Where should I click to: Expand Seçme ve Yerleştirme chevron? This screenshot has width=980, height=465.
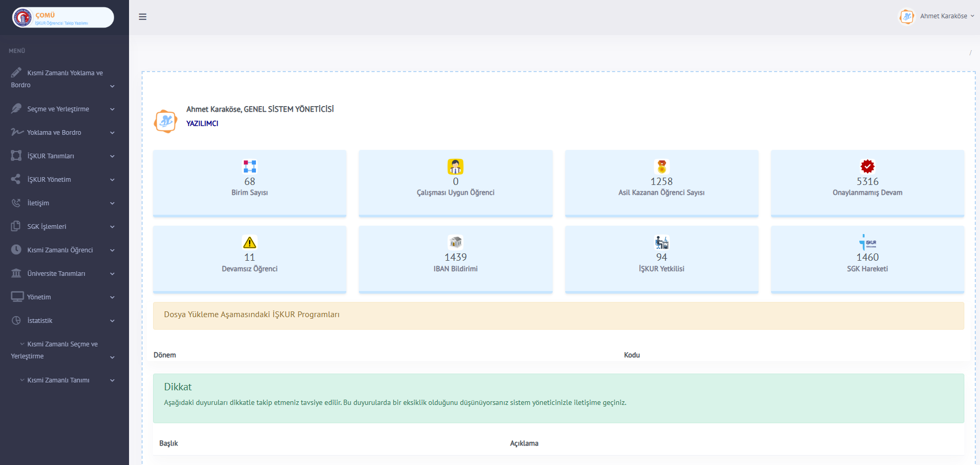[x=112, y=109]
